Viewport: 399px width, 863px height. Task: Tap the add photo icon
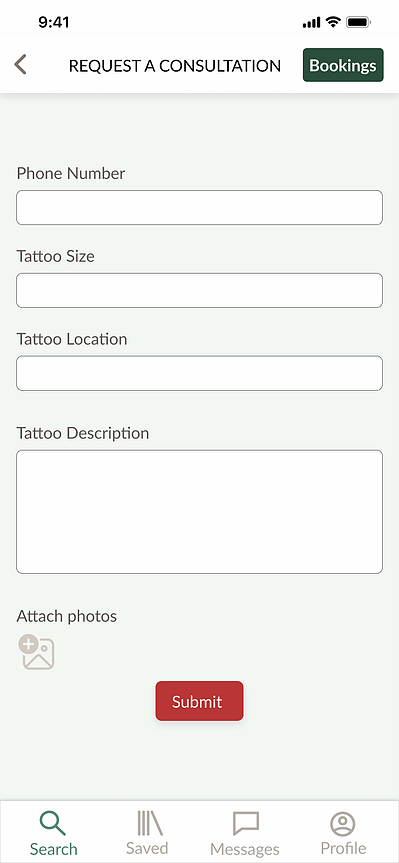click(36, 652)
